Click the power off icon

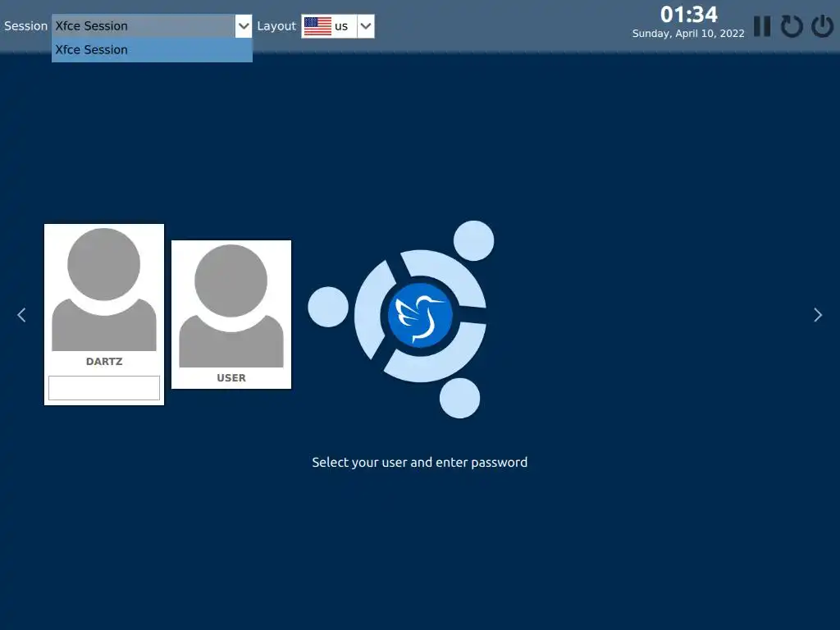(822, 26)
